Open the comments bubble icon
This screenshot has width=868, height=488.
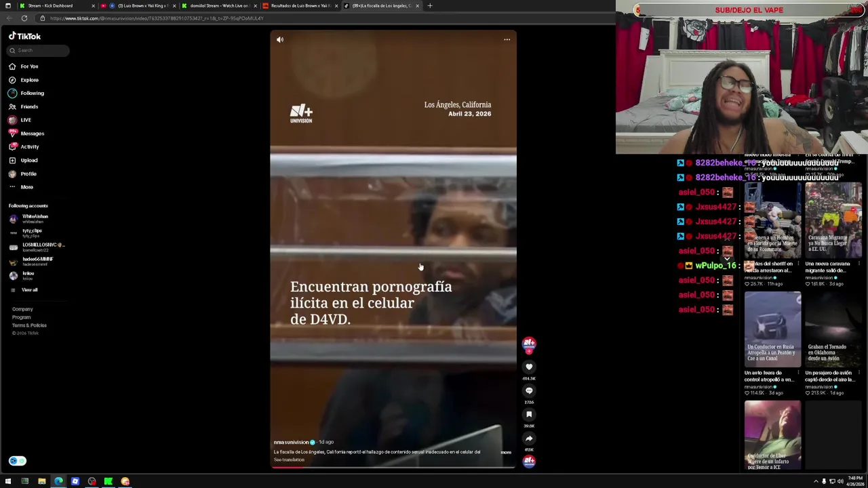pyautogui.click(x=529, y=390)
